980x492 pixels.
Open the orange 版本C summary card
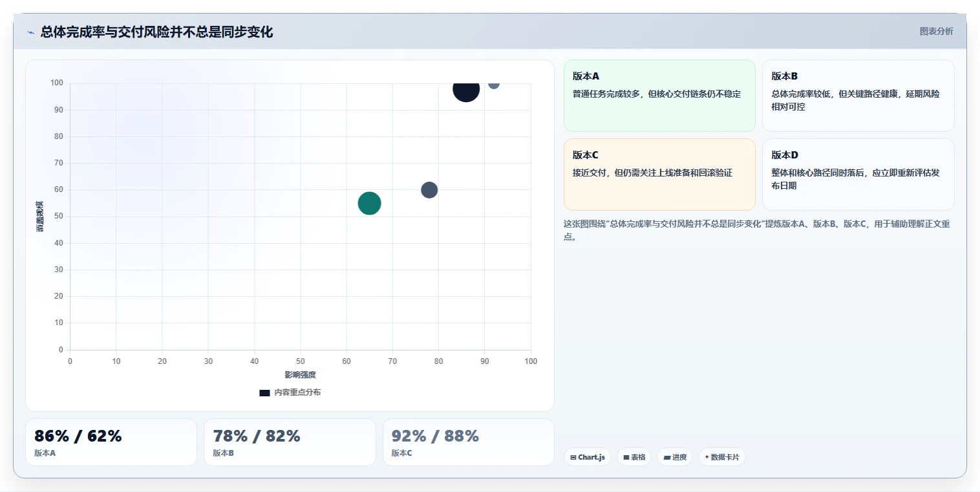(x=659, y=175)
